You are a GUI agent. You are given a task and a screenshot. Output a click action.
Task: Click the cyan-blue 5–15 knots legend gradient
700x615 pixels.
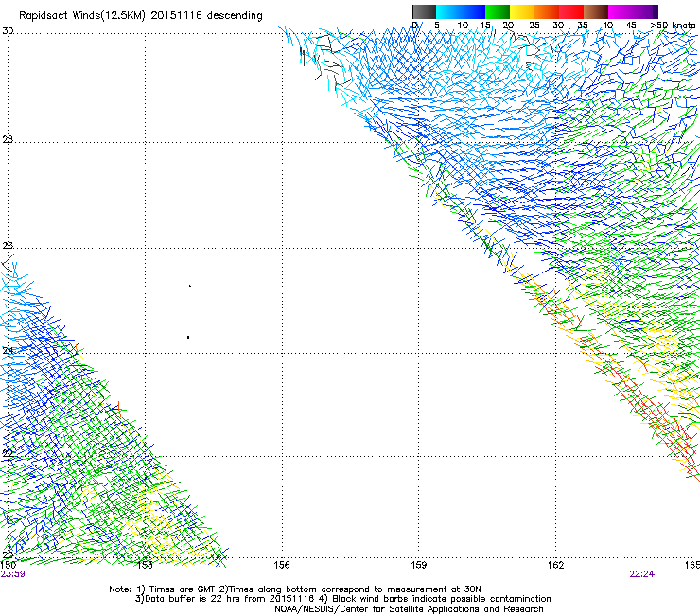point(461,11)
